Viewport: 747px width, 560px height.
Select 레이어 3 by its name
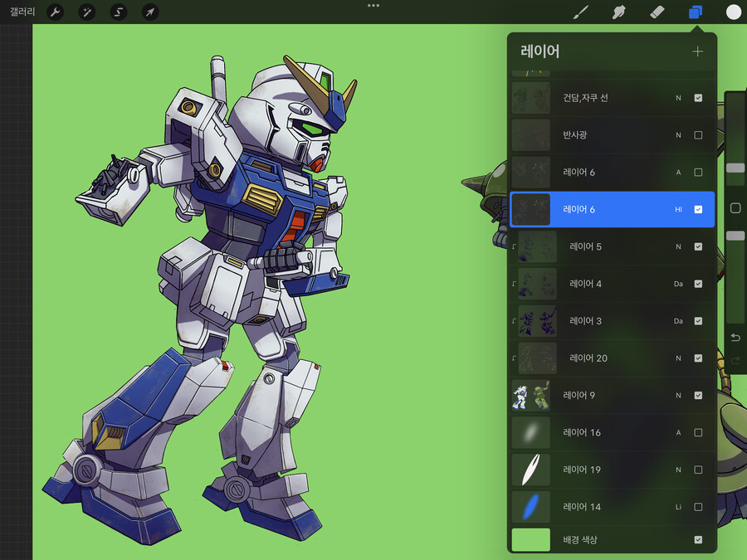585,320
